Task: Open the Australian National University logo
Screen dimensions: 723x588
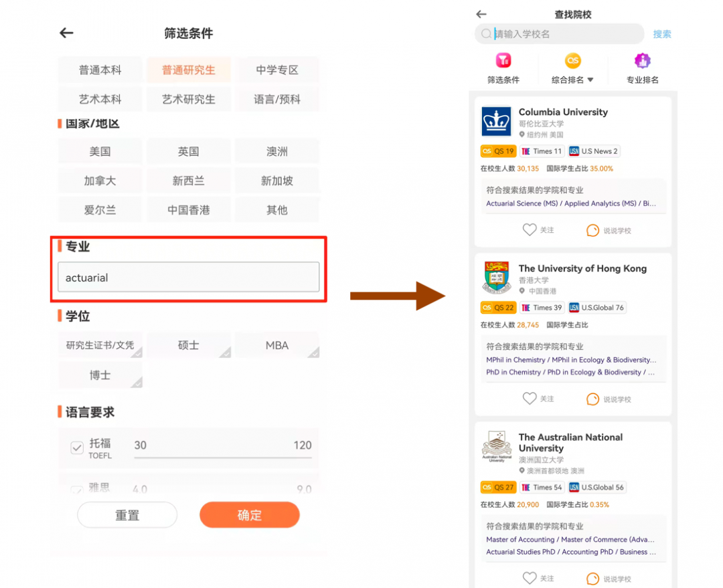Action: point(496,447)
